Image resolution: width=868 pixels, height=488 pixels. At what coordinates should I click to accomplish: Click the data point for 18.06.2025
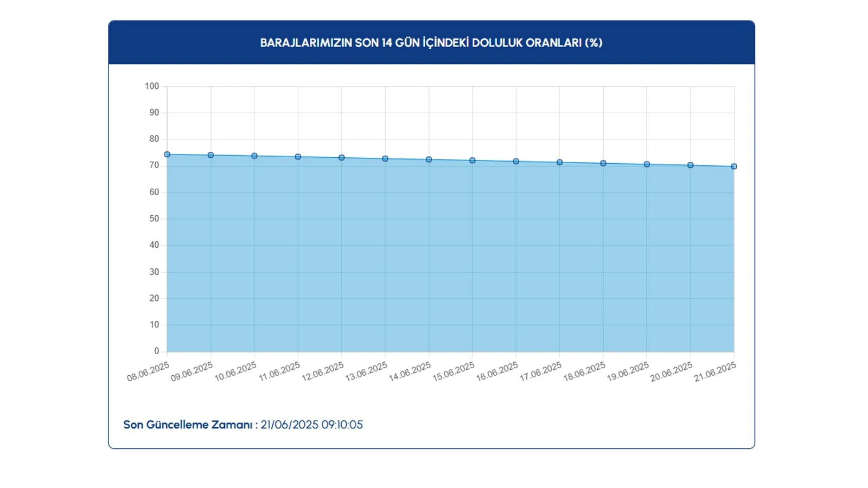click(x=603, y=163)
